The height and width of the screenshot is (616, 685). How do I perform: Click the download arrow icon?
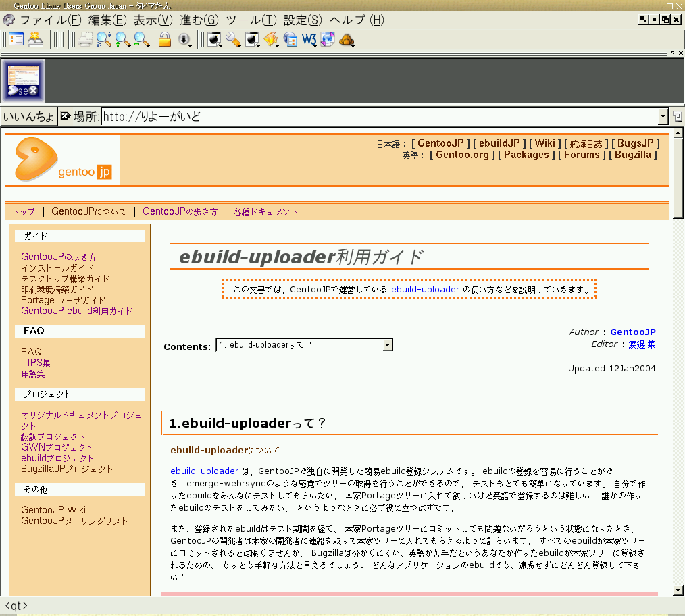185,40
